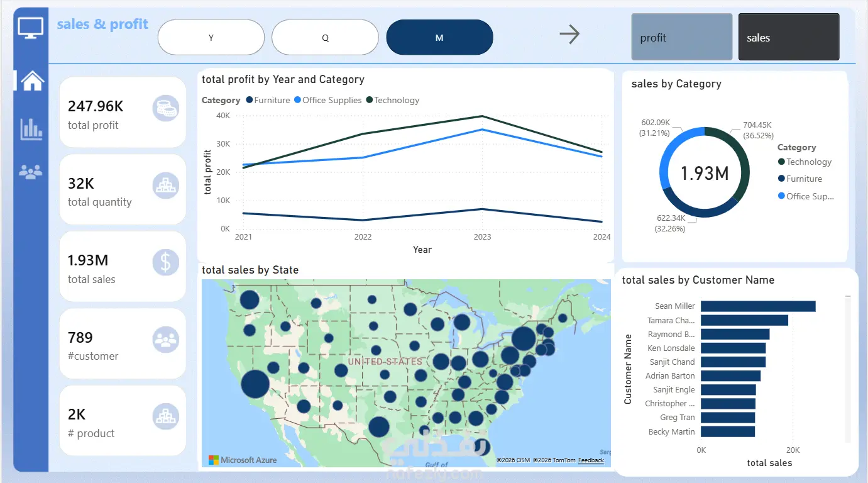Go to the Home page icon
This screenshot has width=868, height=483.
click(31, 80)
